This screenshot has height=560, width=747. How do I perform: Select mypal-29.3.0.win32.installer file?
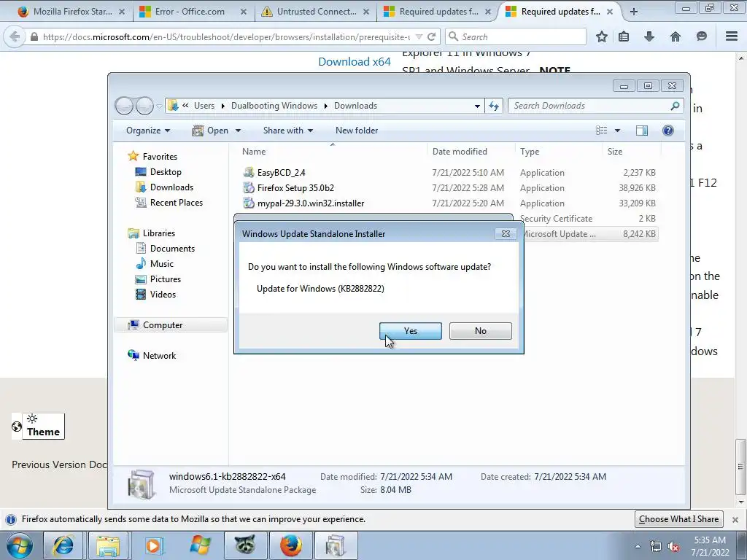311,203
